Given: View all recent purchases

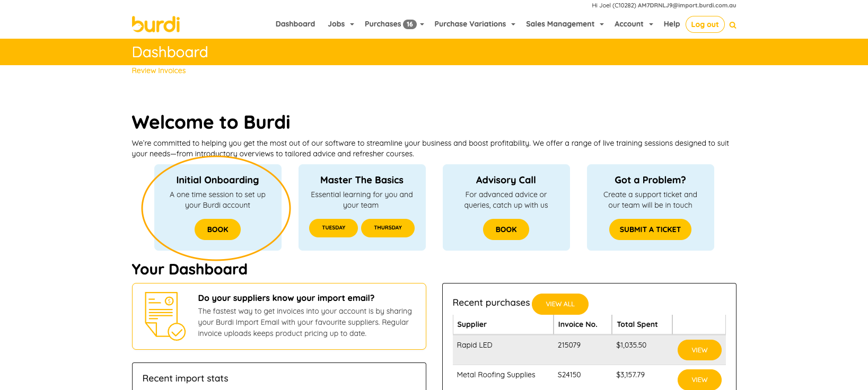Looking at the screenshot, I should pyautogui.click(x=560, y=304).
